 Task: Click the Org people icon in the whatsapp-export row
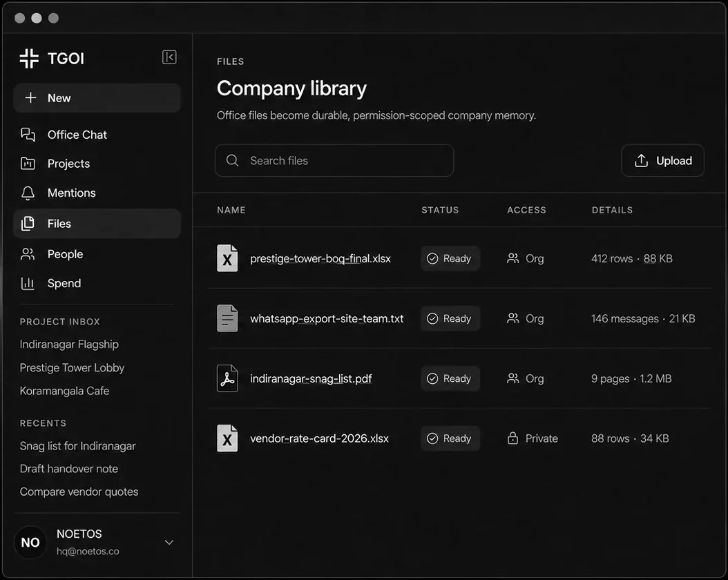(x=513, y=318)
